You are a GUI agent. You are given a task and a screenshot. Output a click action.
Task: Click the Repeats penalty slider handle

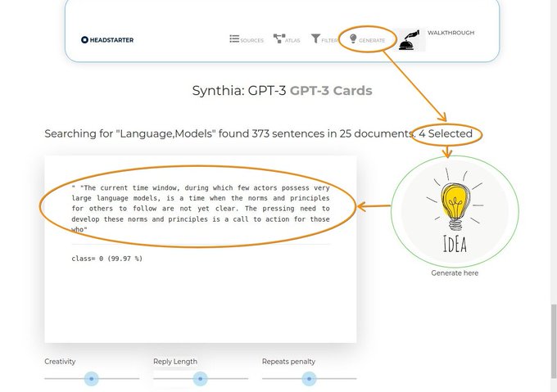click(x=309, y=378)
